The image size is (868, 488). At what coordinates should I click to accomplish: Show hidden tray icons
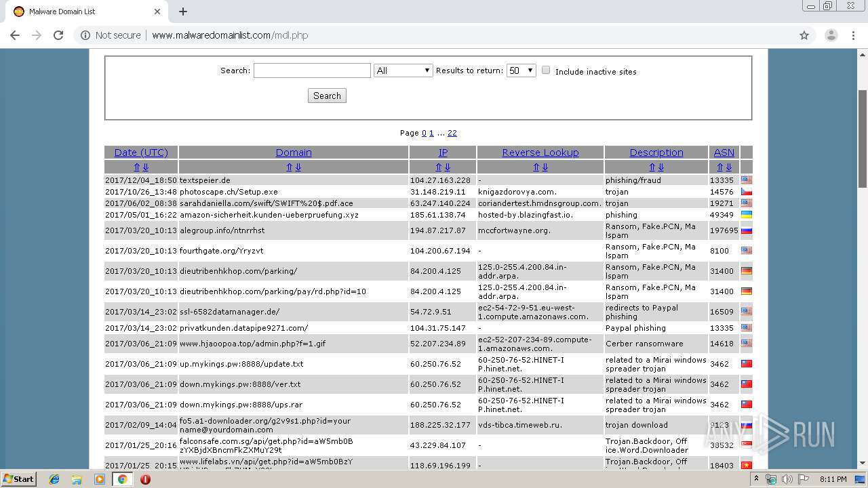pos(757,479)
